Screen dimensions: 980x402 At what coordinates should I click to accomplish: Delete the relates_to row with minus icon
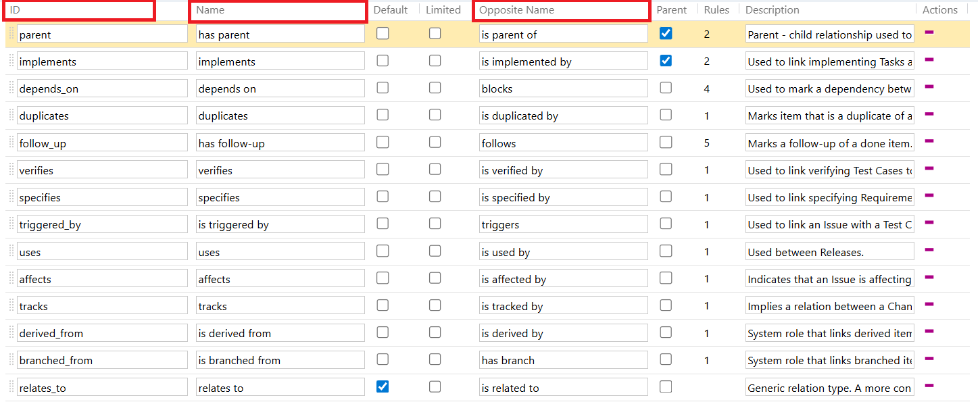(x=929, y=385)
